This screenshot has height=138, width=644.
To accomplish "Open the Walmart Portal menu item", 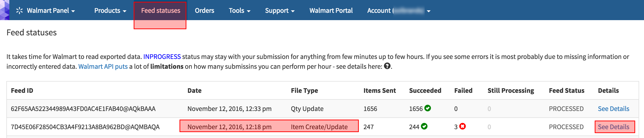I will [x=331, y=11].
